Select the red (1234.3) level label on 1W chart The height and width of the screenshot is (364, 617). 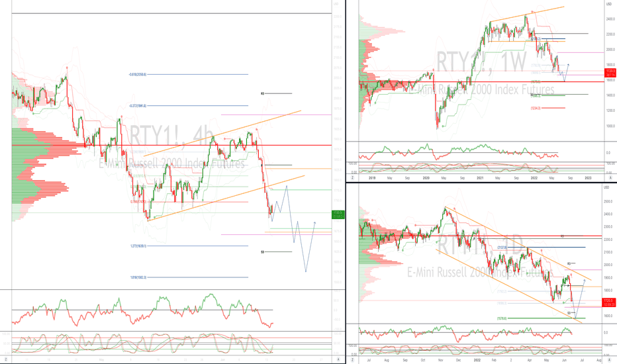(536, 108)
